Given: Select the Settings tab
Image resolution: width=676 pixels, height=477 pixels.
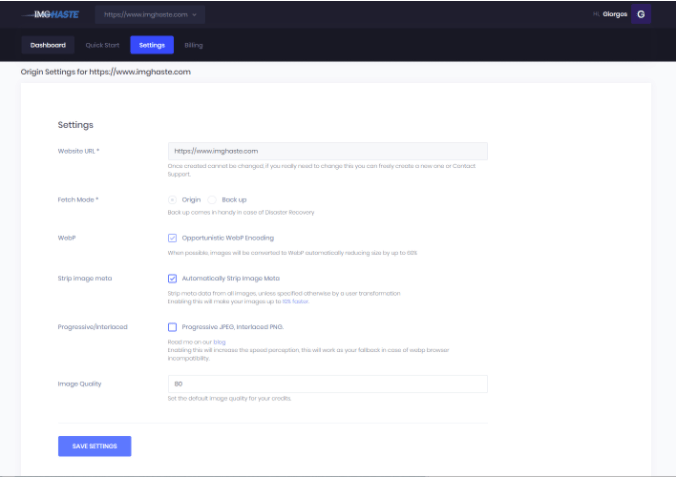Looking at the screenshot, I should 152,45.
